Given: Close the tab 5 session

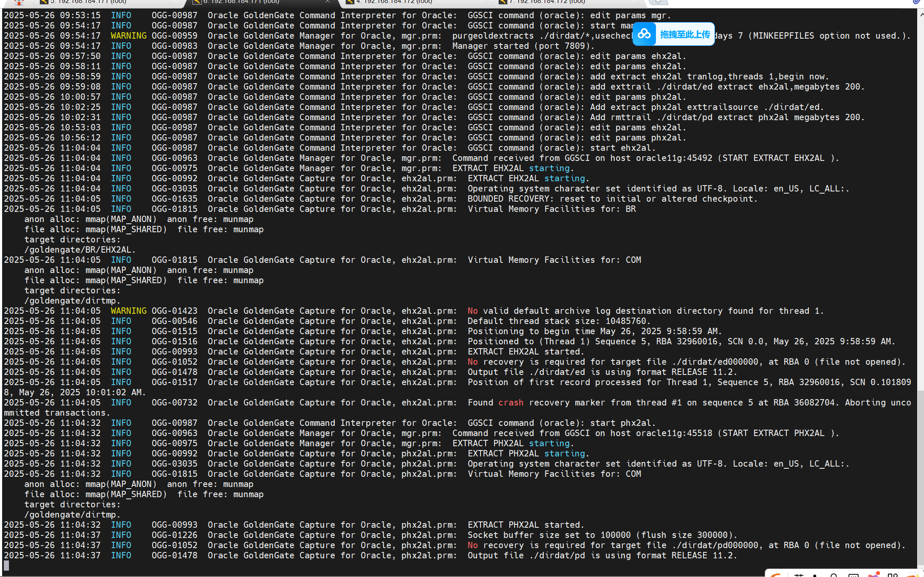Looking at the screenshot, I should (174, 2).
